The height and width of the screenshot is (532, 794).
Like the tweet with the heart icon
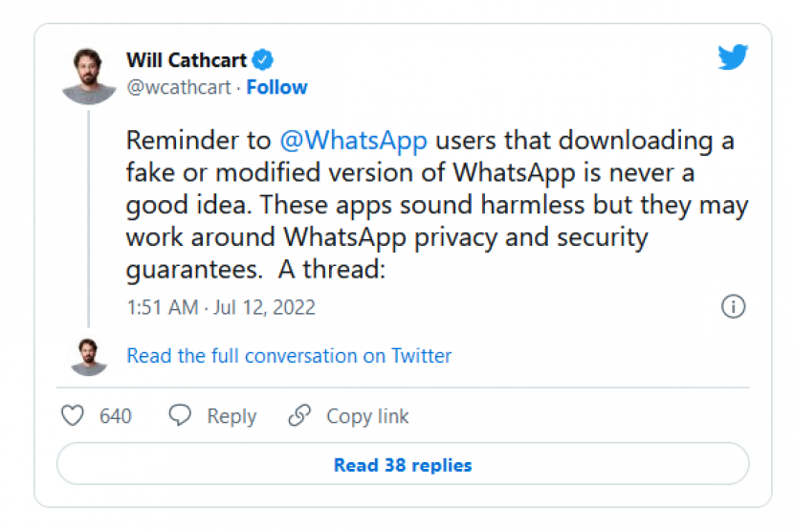tap(73, 416)
